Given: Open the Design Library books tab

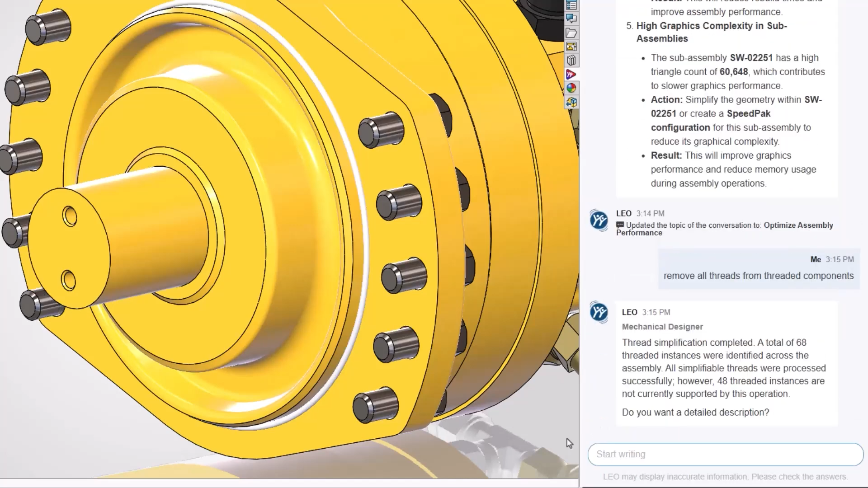Looking at the screenshot, I should 571,60.
